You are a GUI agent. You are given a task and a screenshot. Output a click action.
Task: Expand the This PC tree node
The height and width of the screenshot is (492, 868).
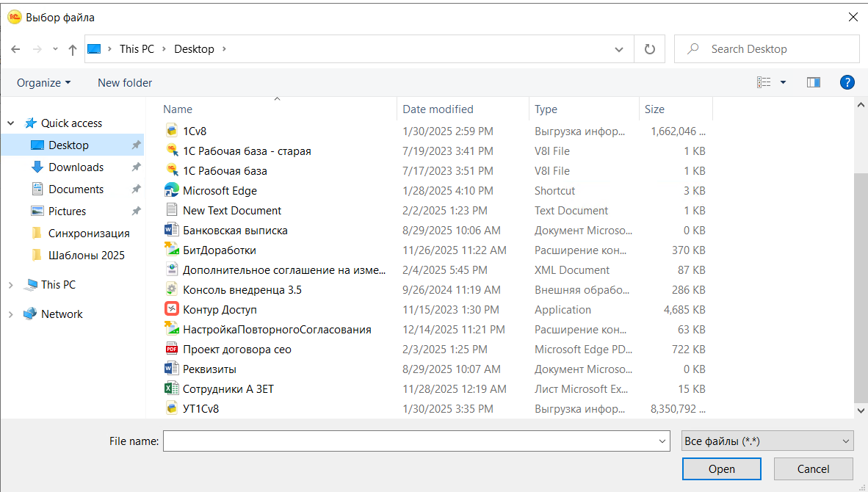pos(10,285)
